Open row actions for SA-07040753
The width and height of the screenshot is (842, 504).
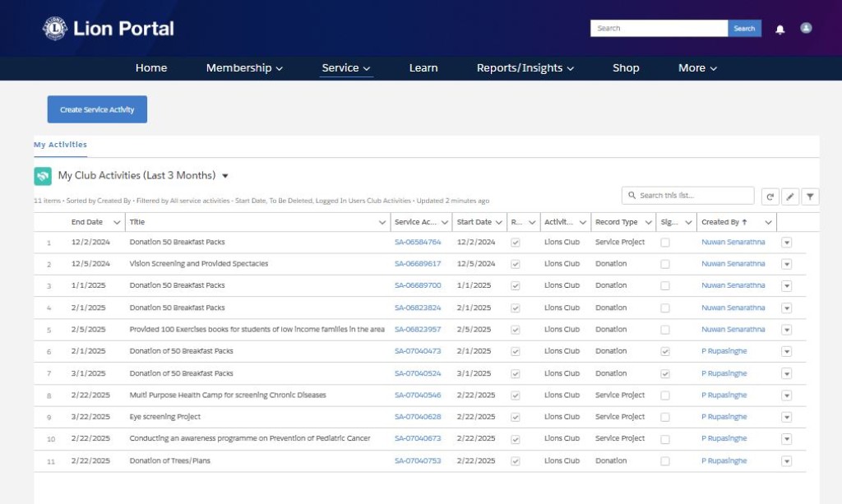point(787,461)
